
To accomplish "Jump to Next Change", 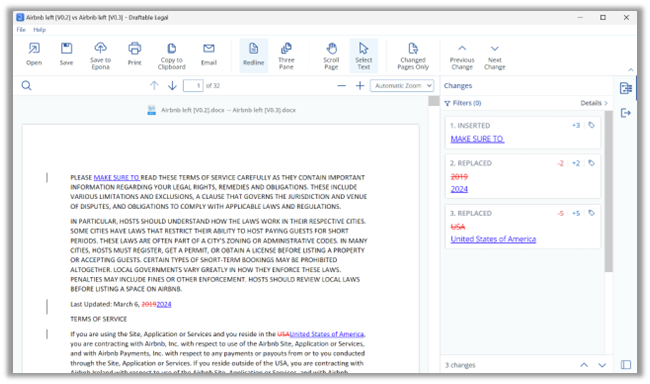I will 495,57.
